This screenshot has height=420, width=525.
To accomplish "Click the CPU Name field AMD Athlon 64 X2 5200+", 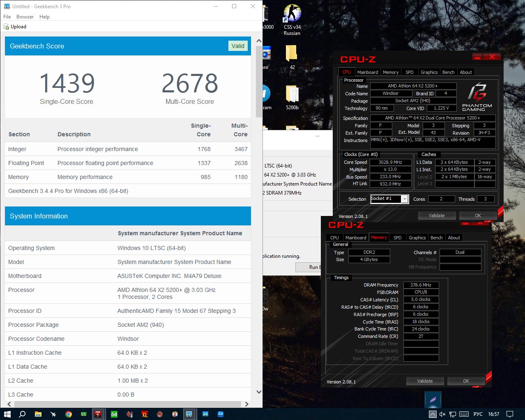I will pyautogui.click(x=413, y=86).
